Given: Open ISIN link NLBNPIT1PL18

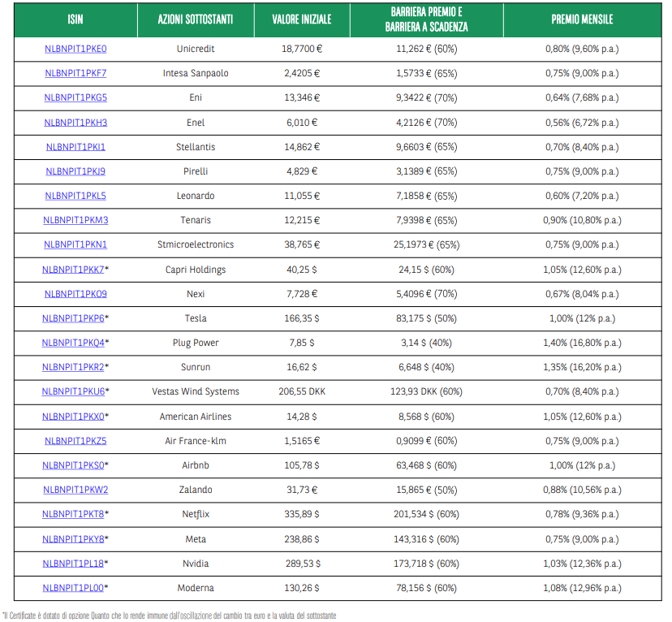Looking at the screenshot, I should [x=73, y=564].
